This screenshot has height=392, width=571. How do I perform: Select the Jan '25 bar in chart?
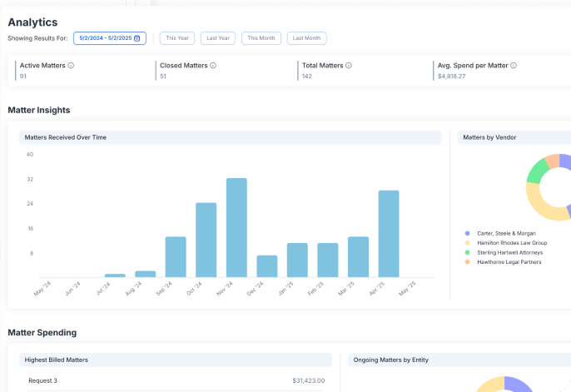point(297,260)
